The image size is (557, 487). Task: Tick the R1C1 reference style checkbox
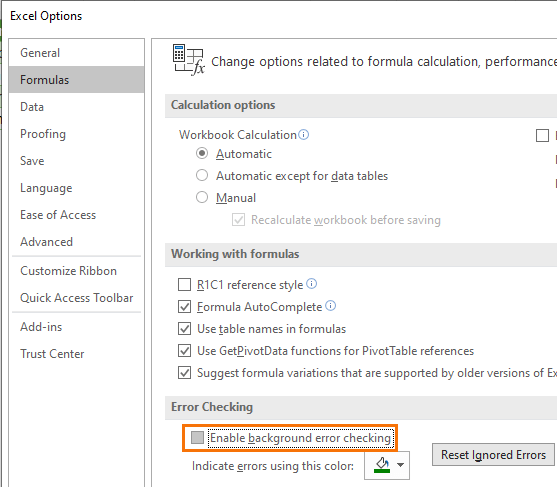[x=184, y=285]
